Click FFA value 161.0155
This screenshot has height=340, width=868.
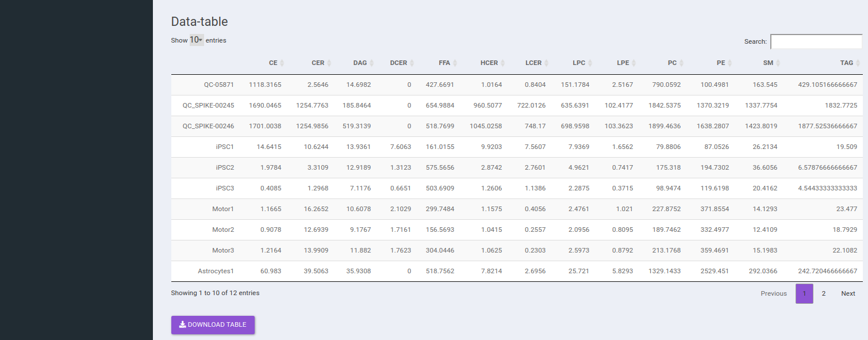click(439, 147)
